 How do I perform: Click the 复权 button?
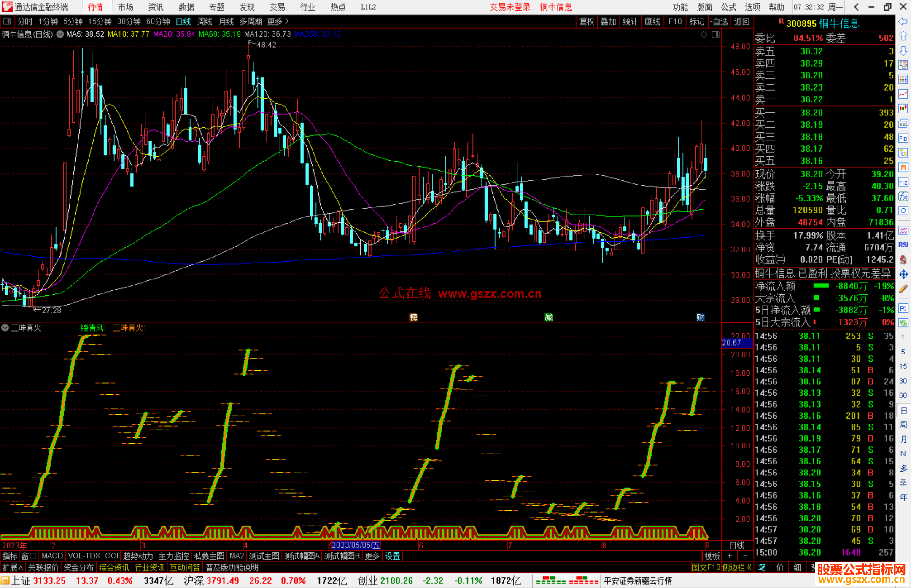(586, 21)
